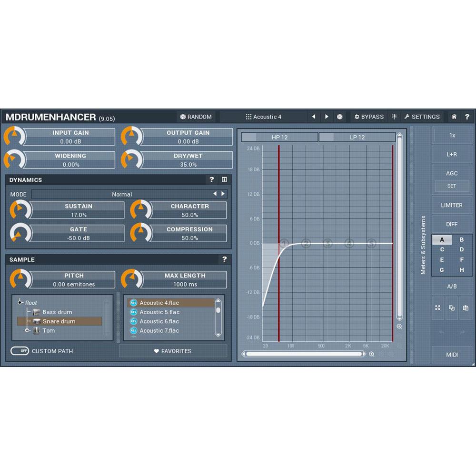Toggle the HP 12 filter band enable
The height and width of the screenshot is (476, 476).
click(248, 137)
